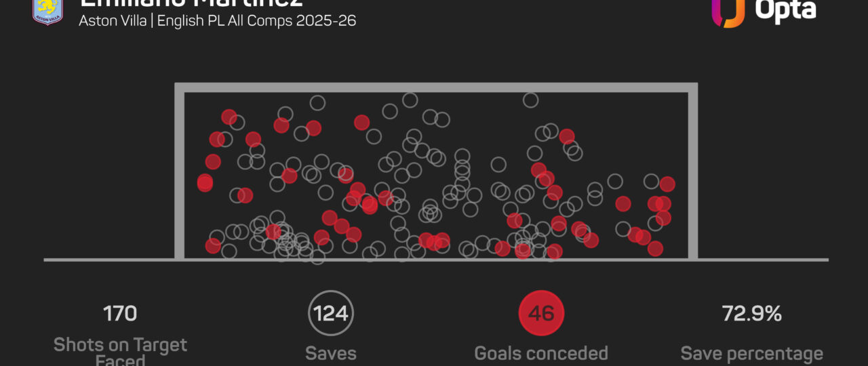This screenshot has height=366, width=868.
Task: Click the 72.9% save percentage value
Action: pos(751,314)
